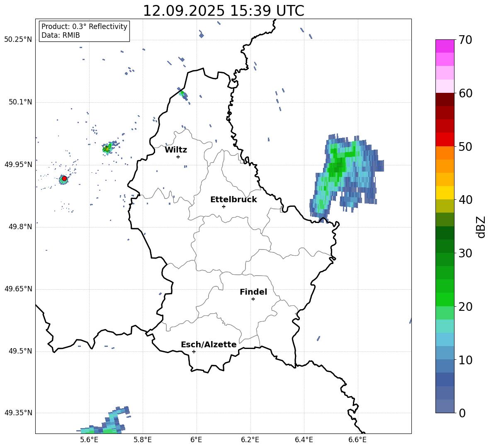
Task: Click the 70 value on colorbar
Action: (x=465, y=40)
